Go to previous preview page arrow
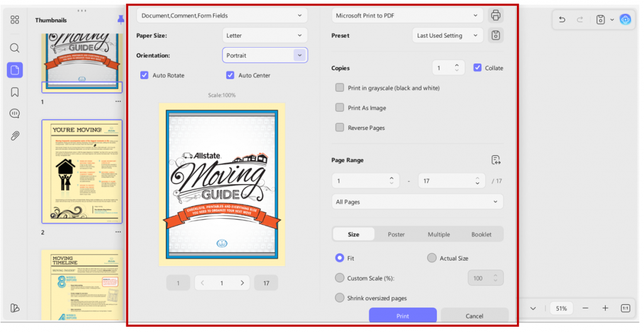Screen dimensions: 644x333 [203, 283]
